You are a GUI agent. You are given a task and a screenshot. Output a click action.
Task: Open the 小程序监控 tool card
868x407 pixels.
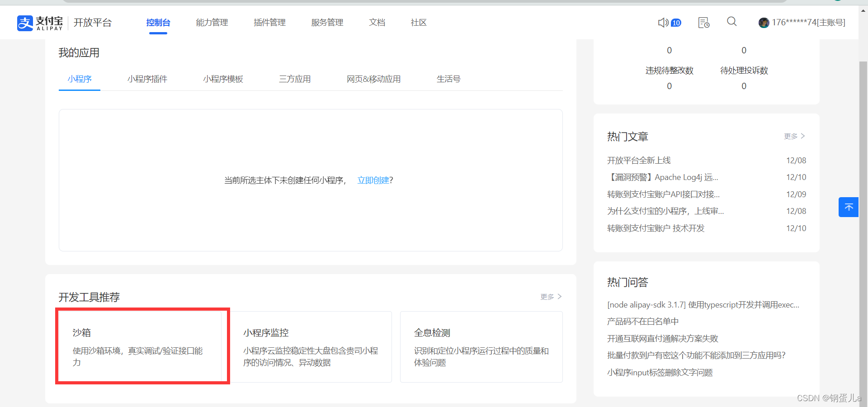[311, 347]
